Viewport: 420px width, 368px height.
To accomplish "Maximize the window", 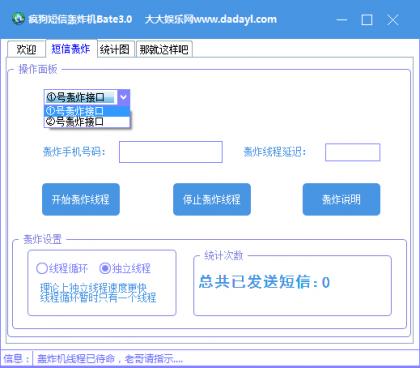I will [x=367, y=20].
